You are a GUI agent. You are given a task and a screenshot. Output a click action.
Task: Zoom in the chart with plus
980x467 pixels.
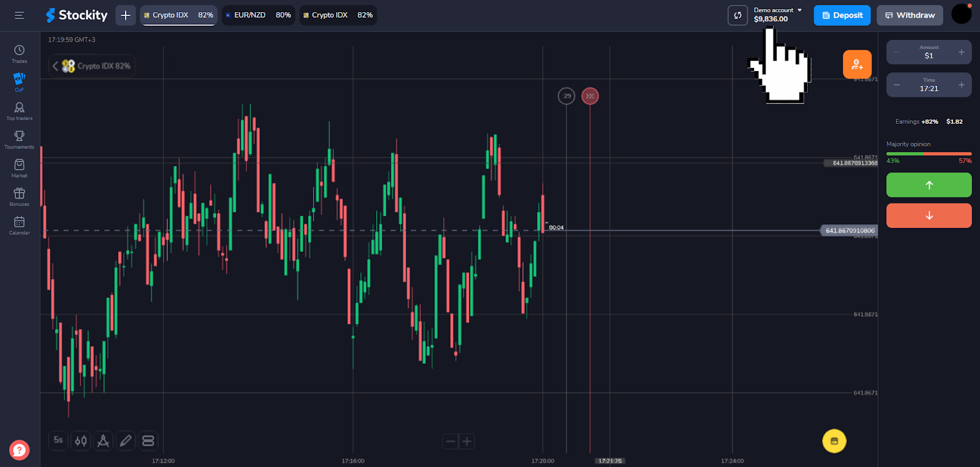[x=467, y=441]
